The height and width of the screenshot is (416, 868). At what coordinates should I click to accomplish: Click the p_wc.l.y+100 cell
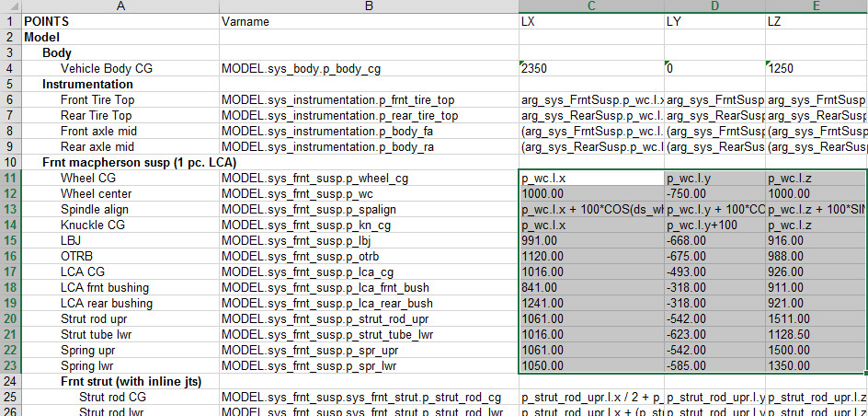[x=715, y=225]
